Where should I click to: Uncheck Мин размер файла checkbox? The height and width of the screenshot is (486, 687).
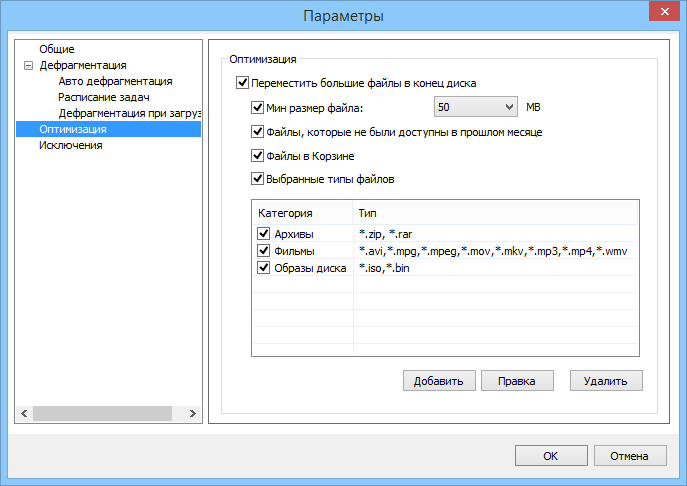coord(257,107)
